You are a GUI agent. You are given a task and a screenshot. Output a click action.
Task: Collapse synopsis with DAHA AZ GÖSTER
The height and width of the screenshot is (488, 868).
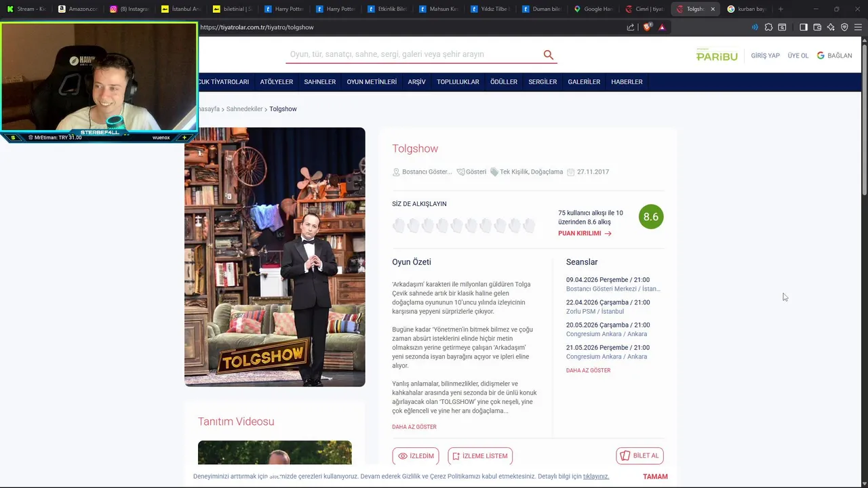coord(414,427)
